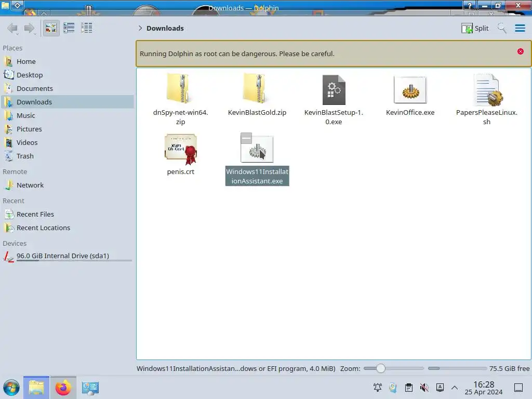This screenshot has width=532, height=399.
Task: Click Dolphin file manager taskbar button
Action: click(36, 388)
